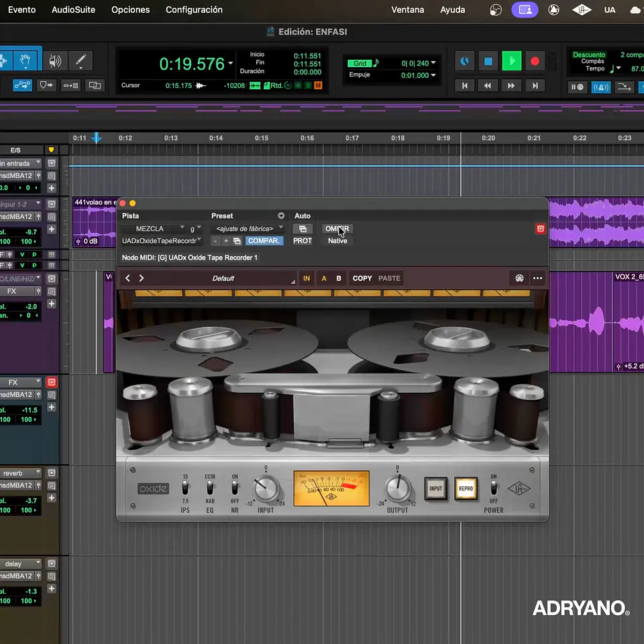644x644 pixels.
Task: Open ajuste de fábrica preset dropdown
Action: pos(248,228)
